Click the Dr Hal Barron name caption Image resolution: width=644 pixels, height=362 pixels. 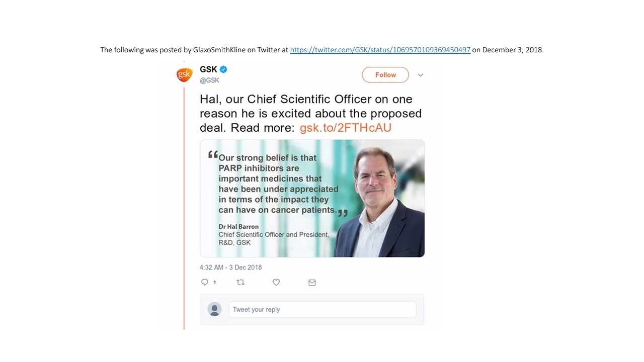[238, 227]
